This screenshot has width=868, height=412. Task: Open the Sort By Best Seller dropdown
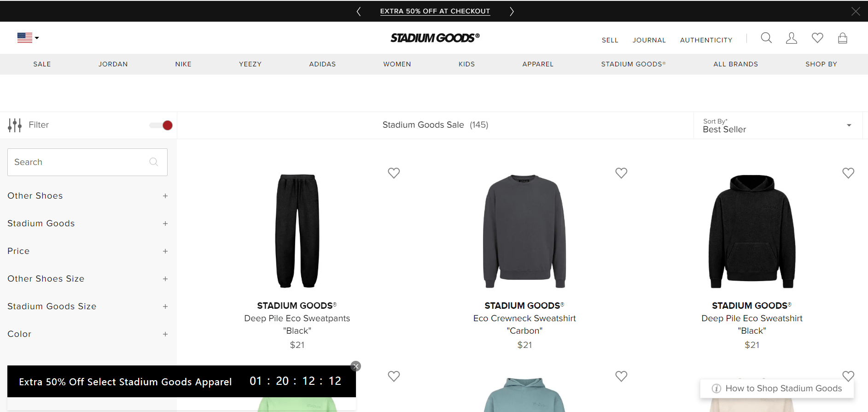(778, 125)
